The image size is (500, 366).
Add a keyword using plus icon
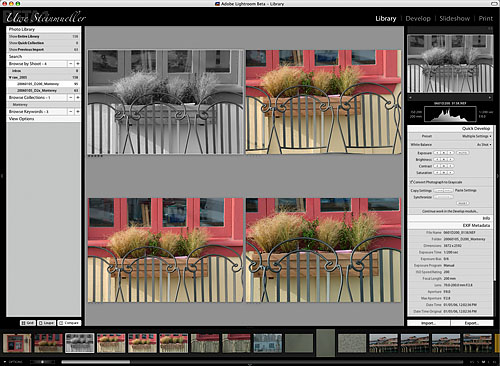tap(78, 111)
